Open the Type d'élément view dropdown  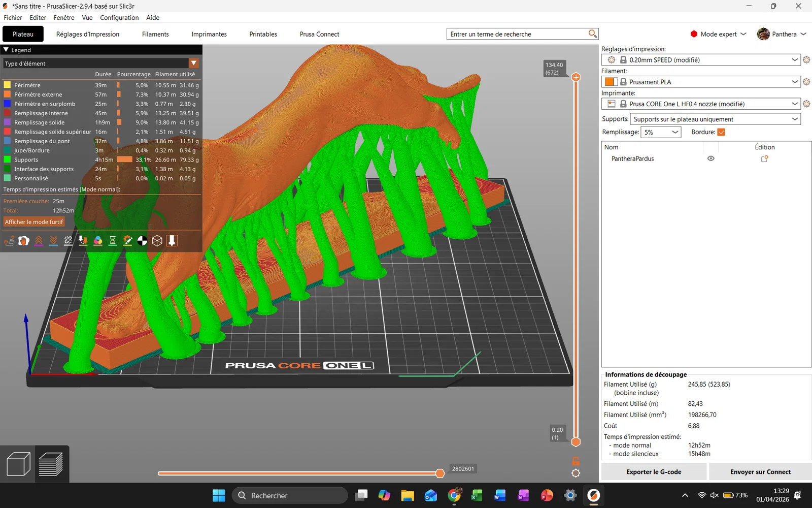click(101, 63)
